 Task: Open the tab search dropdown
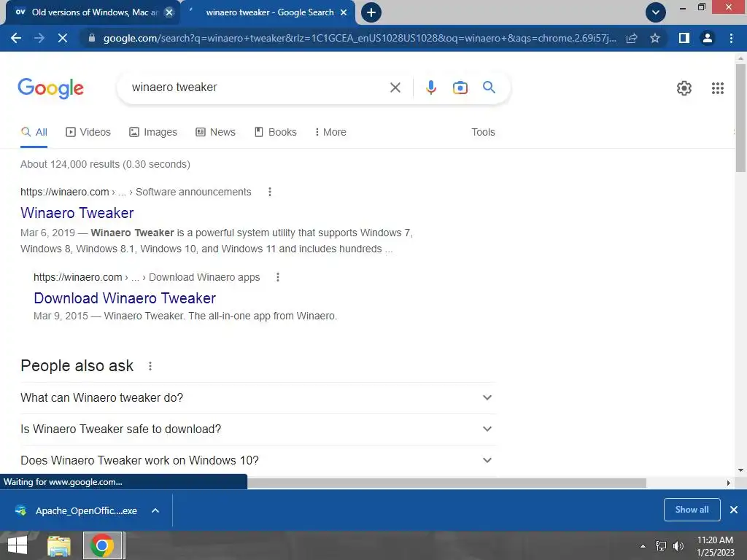point(656,12)
